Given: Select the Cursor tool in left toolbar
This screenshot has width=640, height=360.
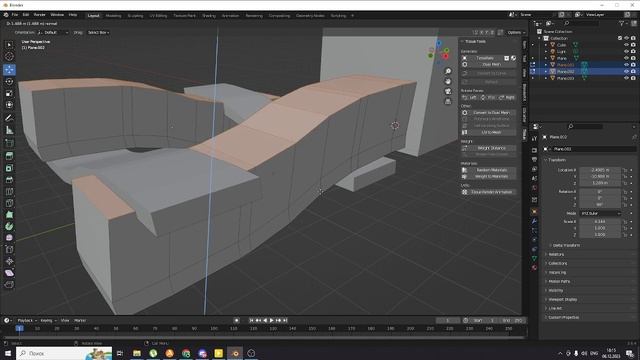Looking at the screenshot, I should point(9,56).
